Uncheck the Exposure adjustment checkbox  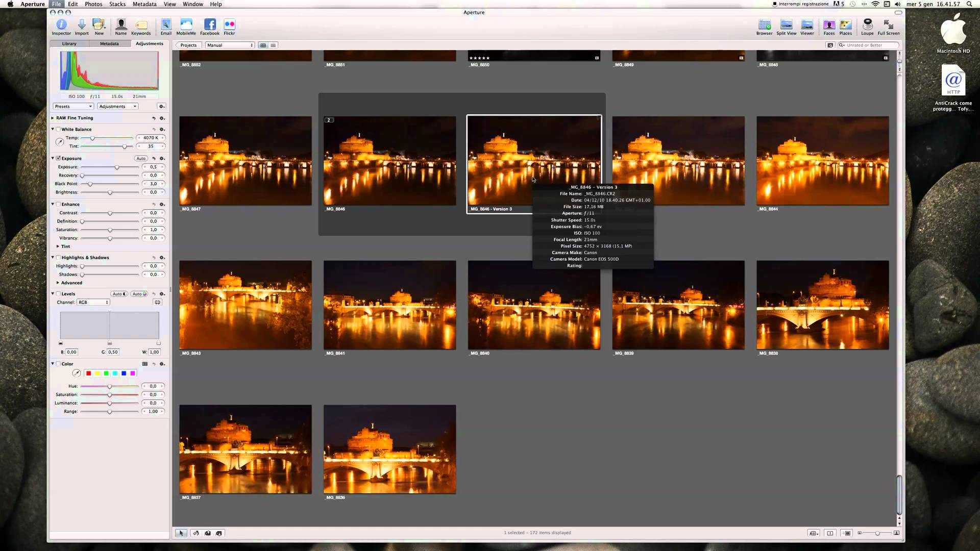tap(58, 159)
